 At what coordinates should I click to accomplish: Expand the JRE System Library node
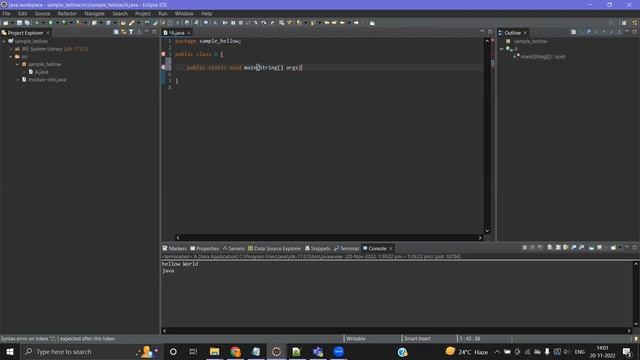coord(11,49)
